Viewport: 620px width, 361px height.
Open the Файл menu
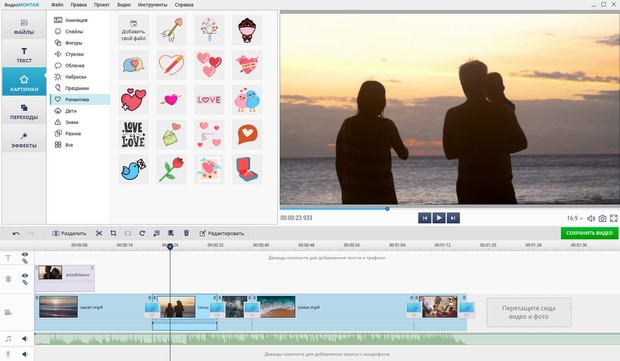57,5
